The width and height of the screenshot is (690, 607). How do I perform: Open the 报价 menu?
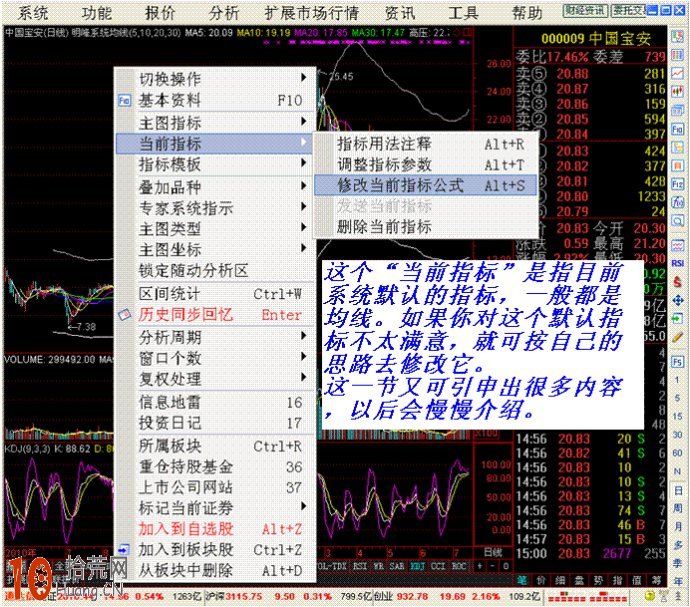pyautogui.click(x=160, y=13)
